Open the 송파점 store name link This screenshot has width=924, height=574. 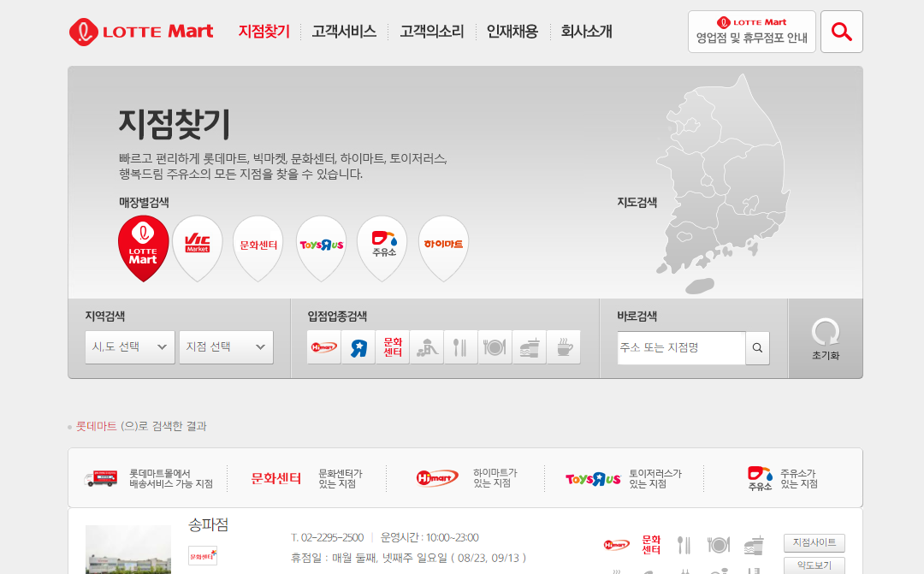[208, 524]
